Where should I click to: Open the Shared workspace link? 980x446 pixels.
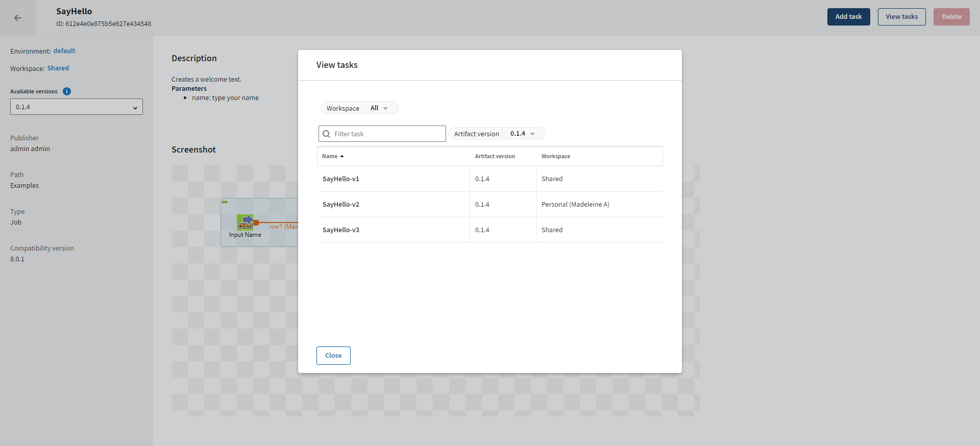click(x=58, y=68)
